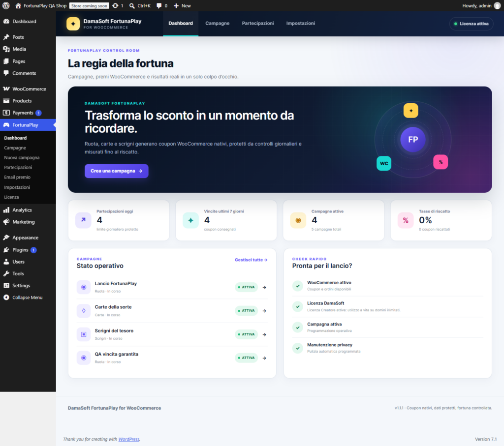
Task: Click the Vincite ultimi 7 giorni star icon
Action: (190, 220)
